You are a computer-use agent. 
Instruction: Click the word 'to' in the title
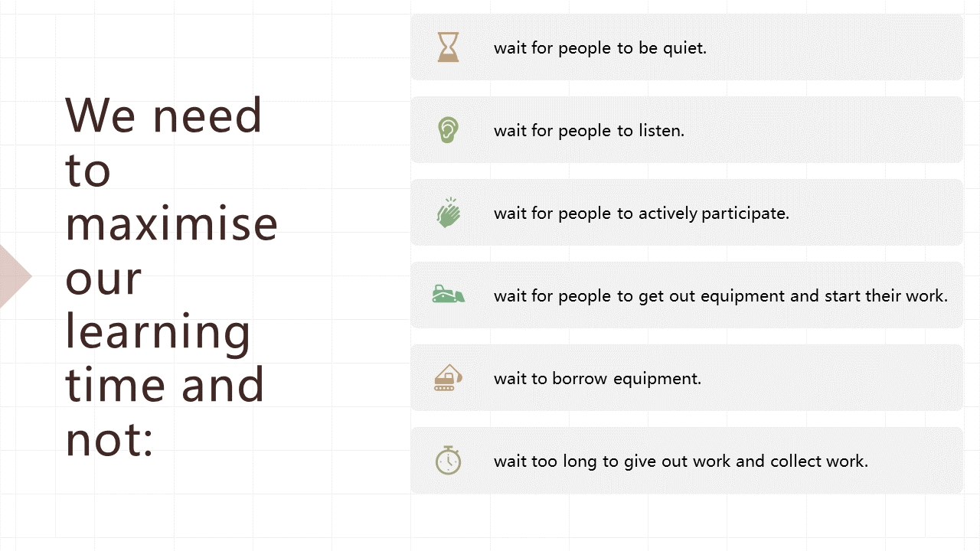click(88, 170)
